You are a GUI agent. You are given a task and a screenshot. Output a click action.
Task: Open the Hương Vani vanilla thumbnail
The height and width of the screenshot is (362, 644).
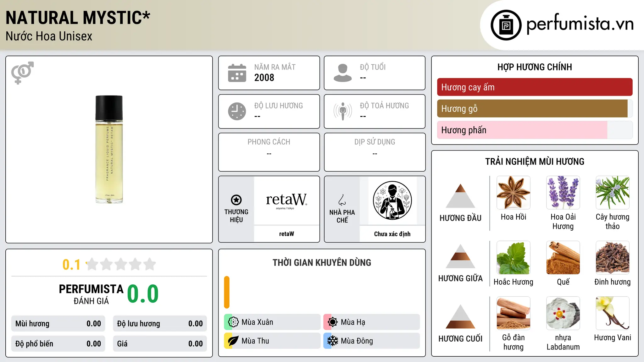click(613, 313)
